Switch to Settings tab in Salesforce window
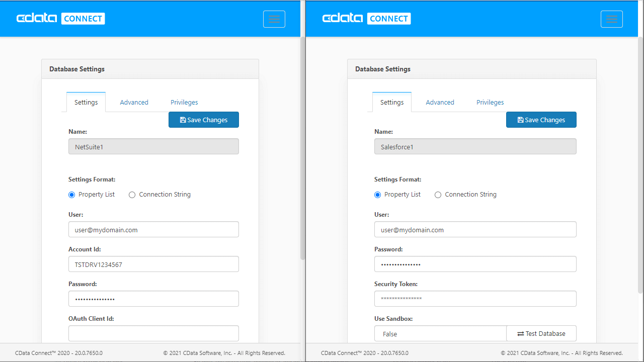644x362 pixels. coord(392,102)
